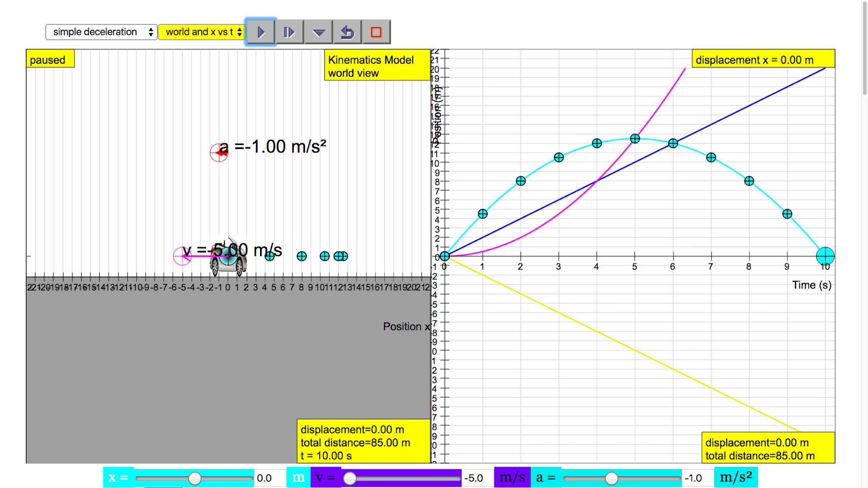Click 'displacement x = 0.00 m' label

763,59
